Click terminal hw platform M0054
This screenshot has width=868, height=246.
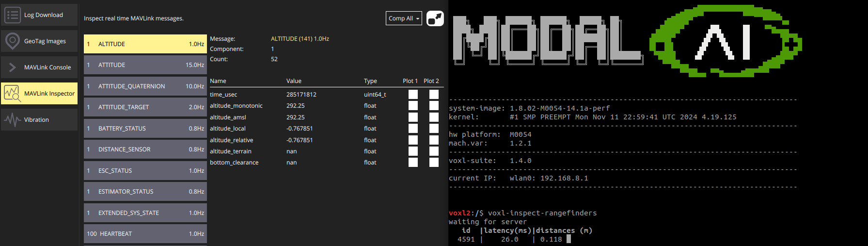point(521,134)
